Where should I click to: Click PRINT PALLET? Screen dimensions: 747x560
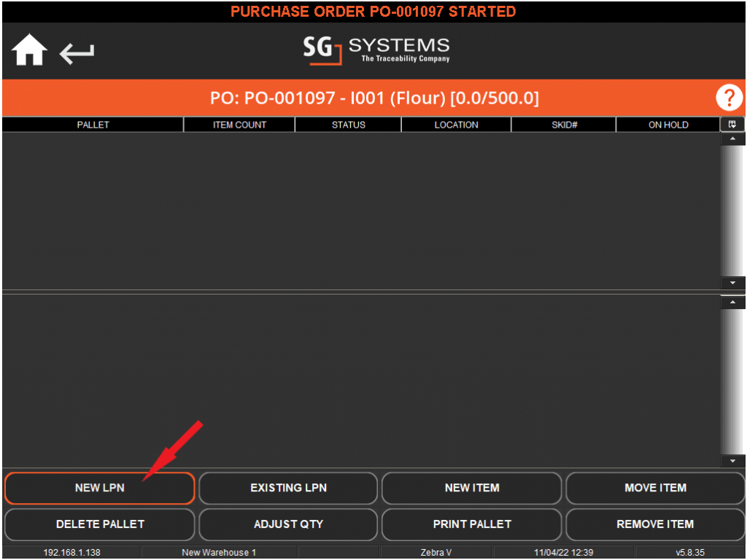pyautogui.click(x=471, y=524)
